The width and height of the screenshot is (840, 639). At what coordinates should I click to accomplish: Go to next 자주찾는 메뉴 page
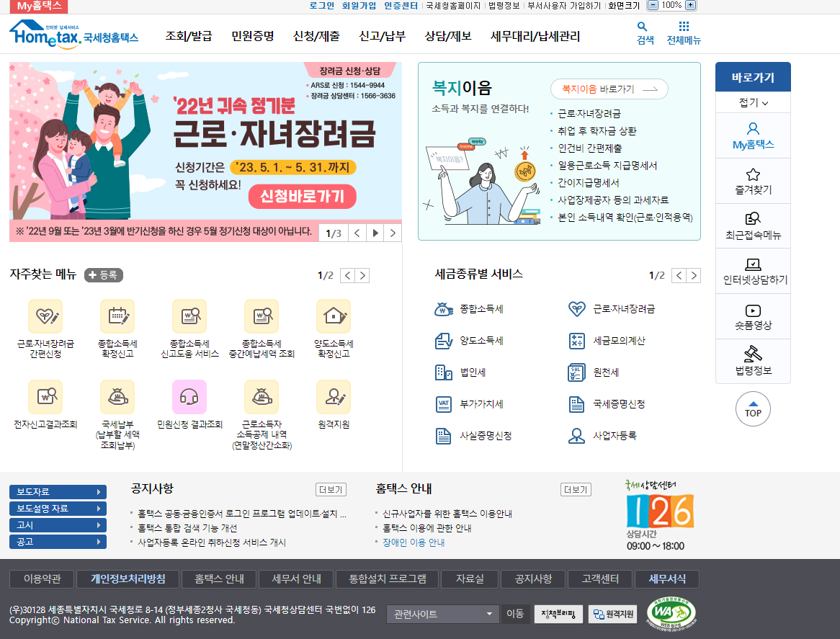tap(362, 275)
